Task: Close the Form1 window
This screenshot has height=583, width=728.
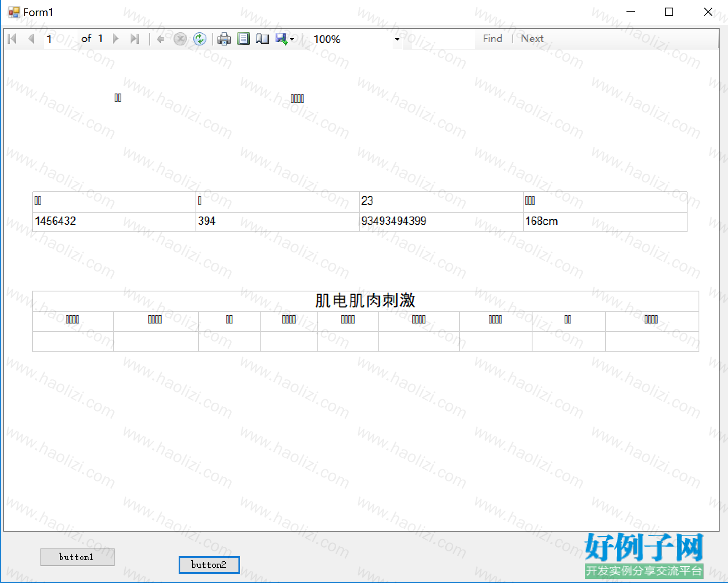Action: (708, 12)
